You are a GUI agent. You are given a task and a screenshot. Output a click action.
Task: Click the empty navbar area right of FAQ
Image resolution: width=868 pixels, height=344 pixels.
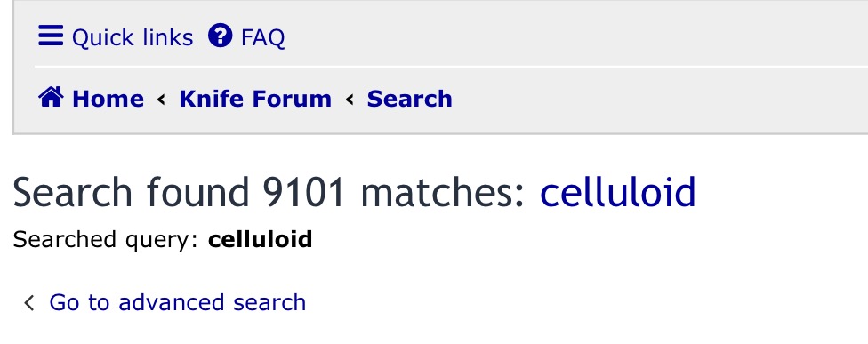575,36
